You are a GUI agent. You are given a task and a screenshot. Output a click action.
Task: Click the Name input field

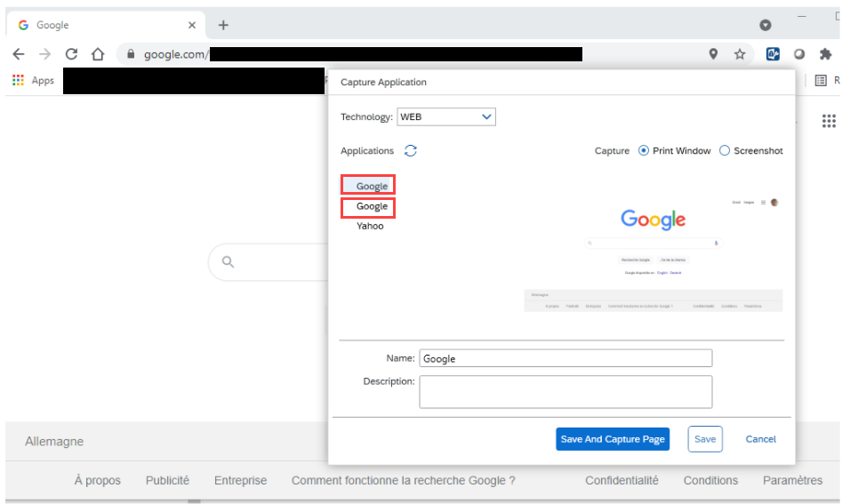(x=565, y=358)
